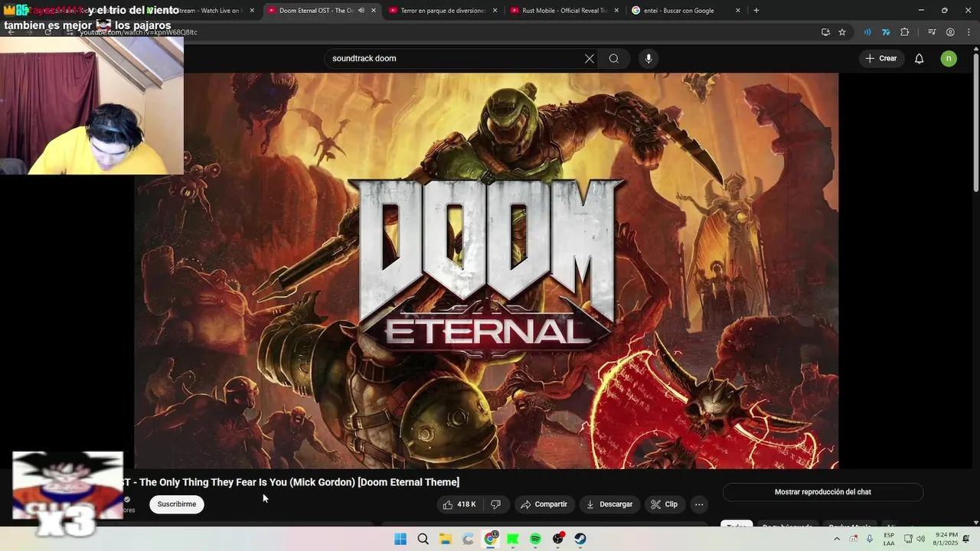This screenshot has width=980, height=551.
Task: Close the Rust Mobile tab
Action: pyautogui.click(x=616, y=11)
